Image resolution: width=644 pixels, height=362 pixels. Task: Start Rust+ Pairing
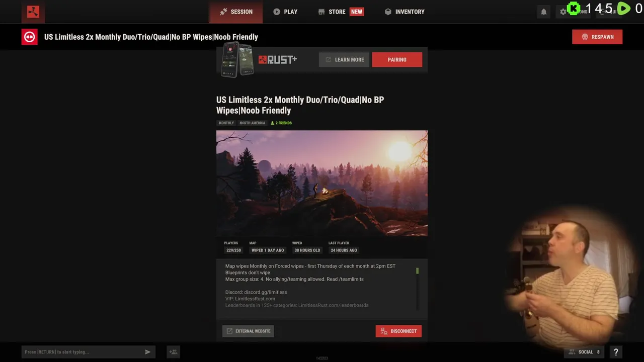click(x=397, y=60)
